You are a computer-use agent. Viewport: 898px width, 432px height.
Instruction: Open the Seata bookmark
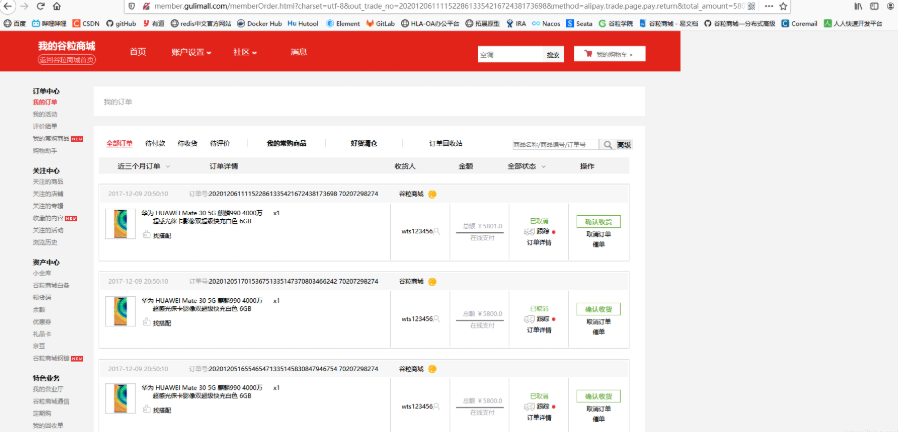coord(580,23)
